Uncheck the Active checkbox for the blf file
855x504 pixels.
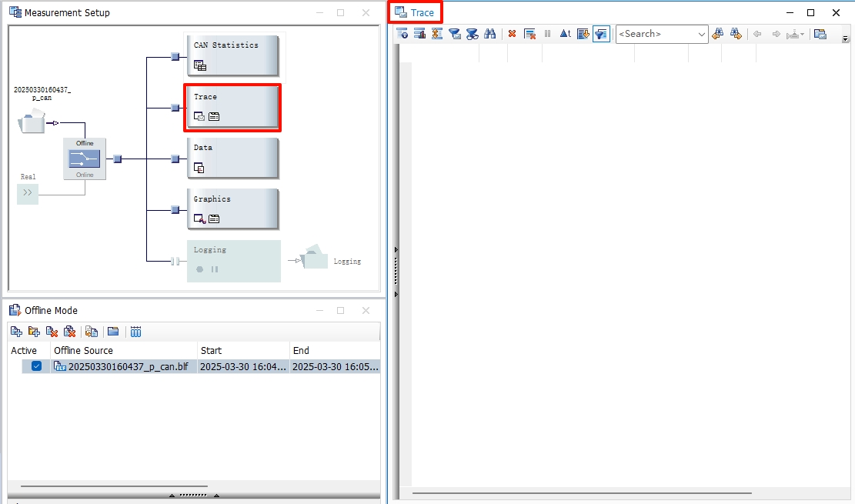36,366
